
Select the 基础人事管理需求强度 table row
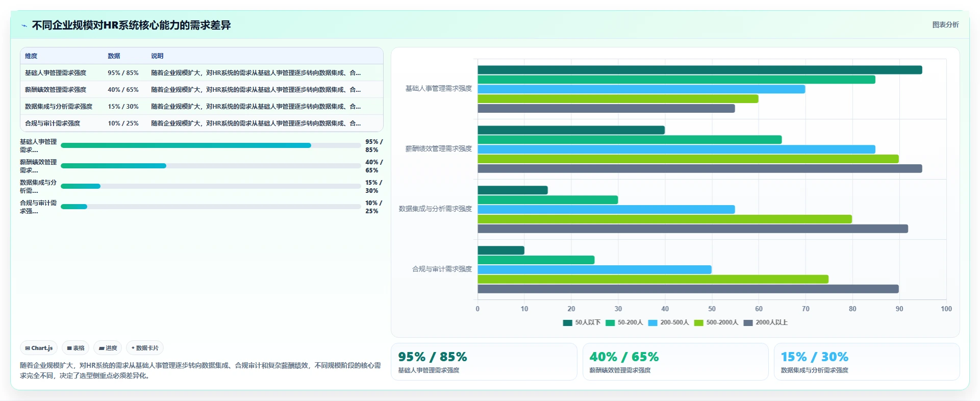(x=202, y=73)
